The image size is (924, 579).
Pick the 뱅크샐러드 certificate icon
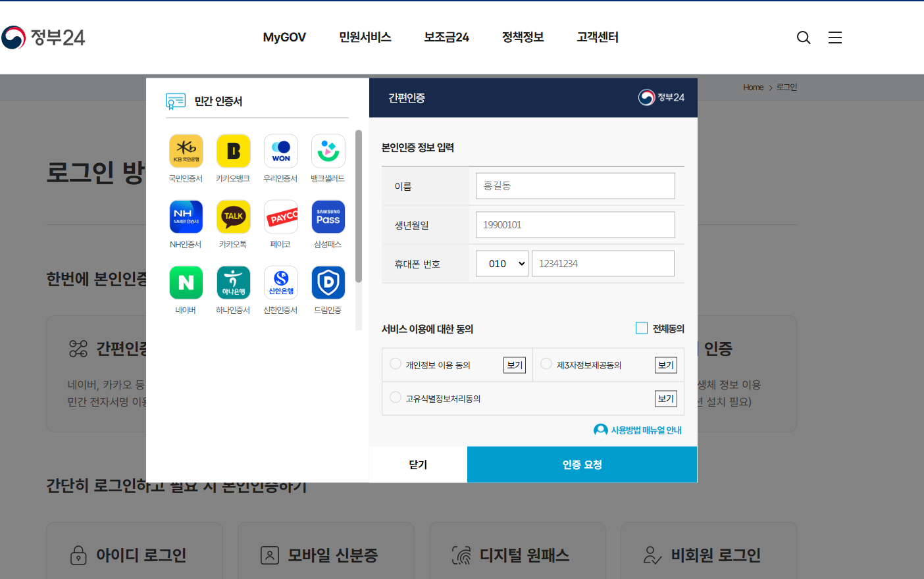tap(328, 151)
